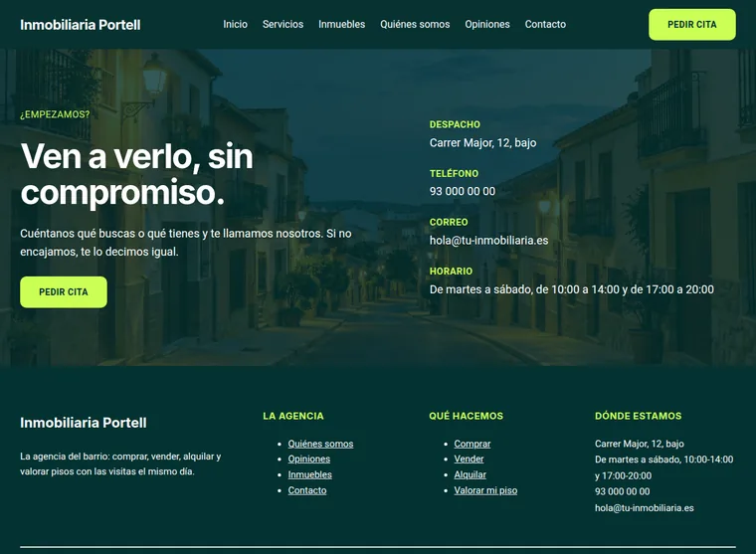Navigate to Opiniones in the header
This screenshot has width=756, height=554.
pos(487,24)
